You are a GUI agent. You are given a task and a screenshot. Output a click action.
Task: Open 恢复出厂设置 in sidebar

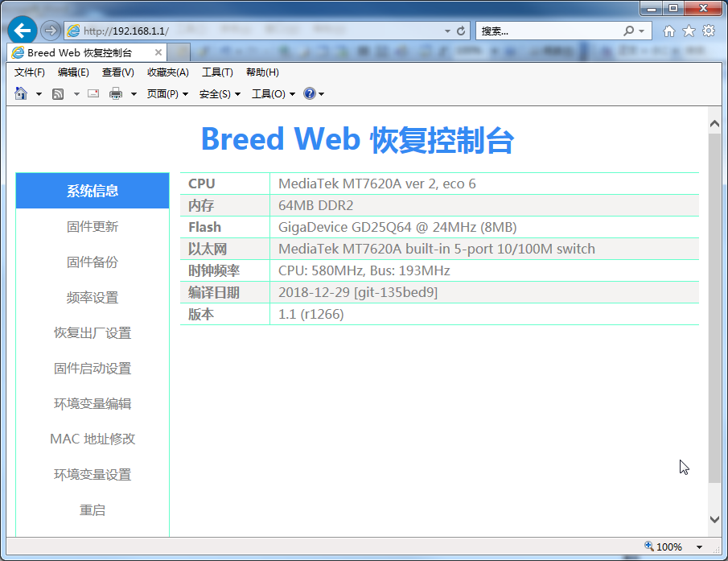[x=93, y=332]
